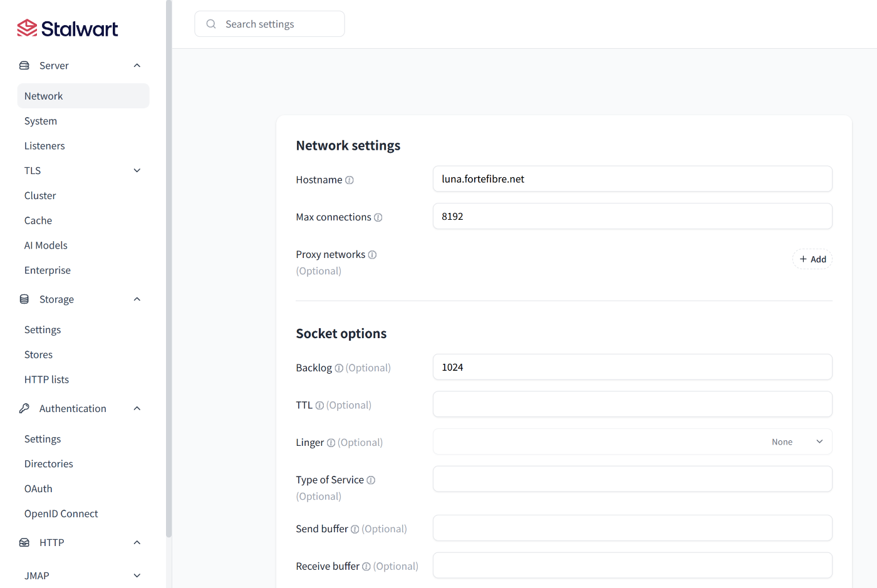
Task: Collapse the Authentication section
Action: tap(137, 408)
